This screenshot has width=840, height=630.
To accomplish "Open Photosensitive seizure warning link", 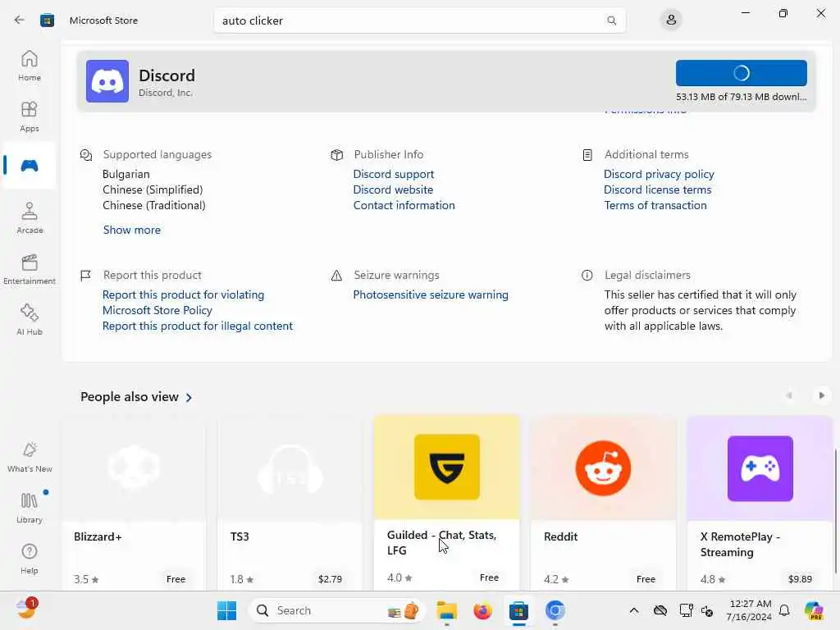I will coord(431,294).
